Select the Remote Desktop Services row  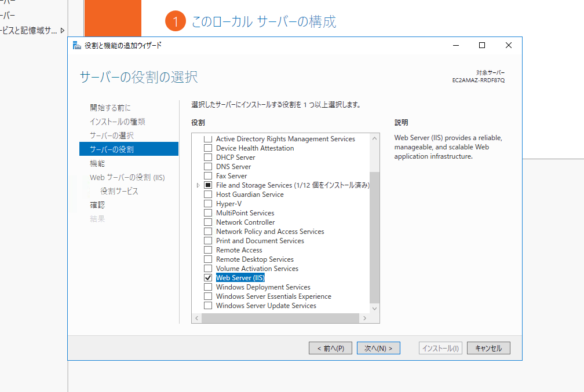tap(255, 259)
